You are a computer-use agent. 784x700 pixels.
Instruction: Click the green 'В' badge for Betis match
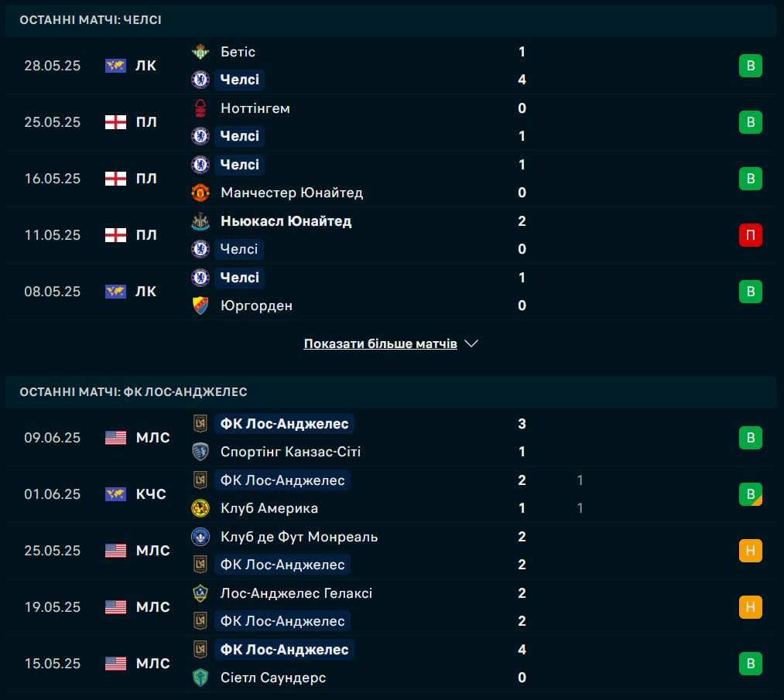751,66
